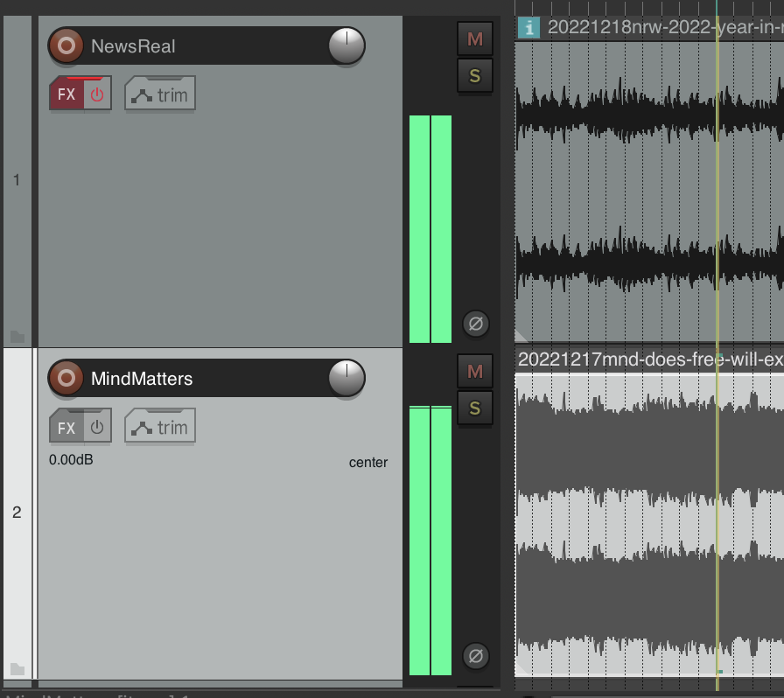Click the NewsReal volume knob

coord(346,46)
